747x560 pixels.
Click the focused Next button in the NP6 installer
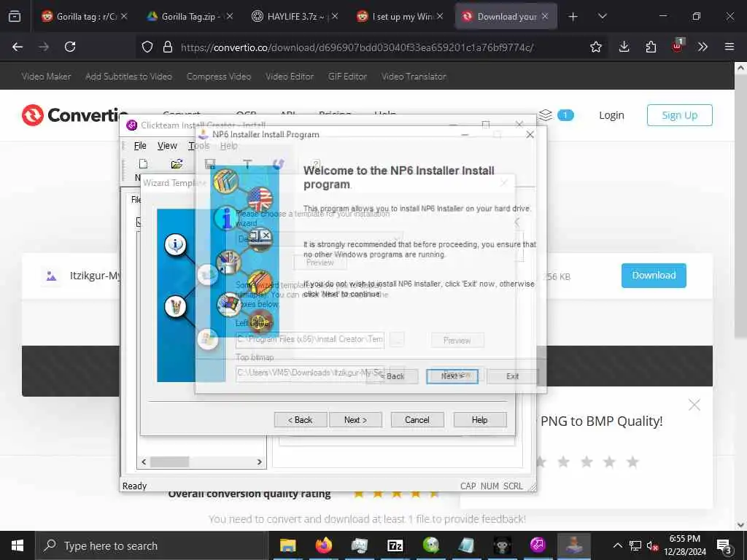point(452,376)
